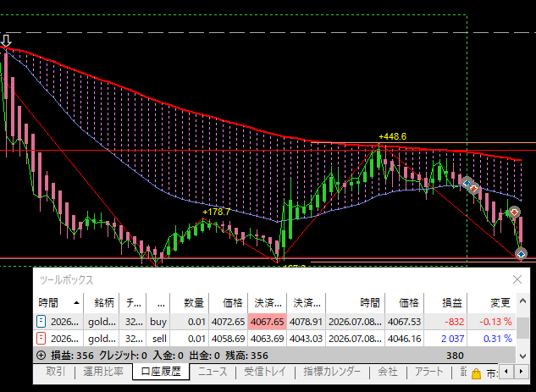
Task: Click the red sell marker near the last candles
Action: click(514, 213)
